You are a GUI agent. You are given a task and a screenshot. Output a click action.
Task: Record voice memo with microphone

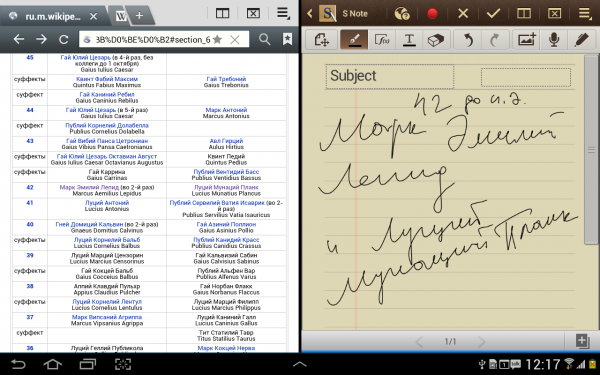coord(554,40)
